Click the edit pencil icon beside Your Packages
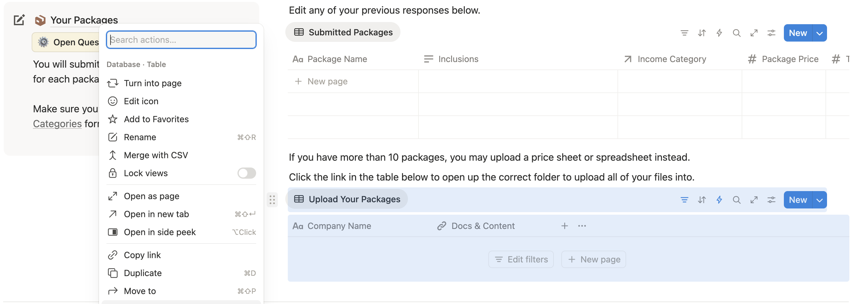This screenshot has height=304, width=868. [19, 20]
